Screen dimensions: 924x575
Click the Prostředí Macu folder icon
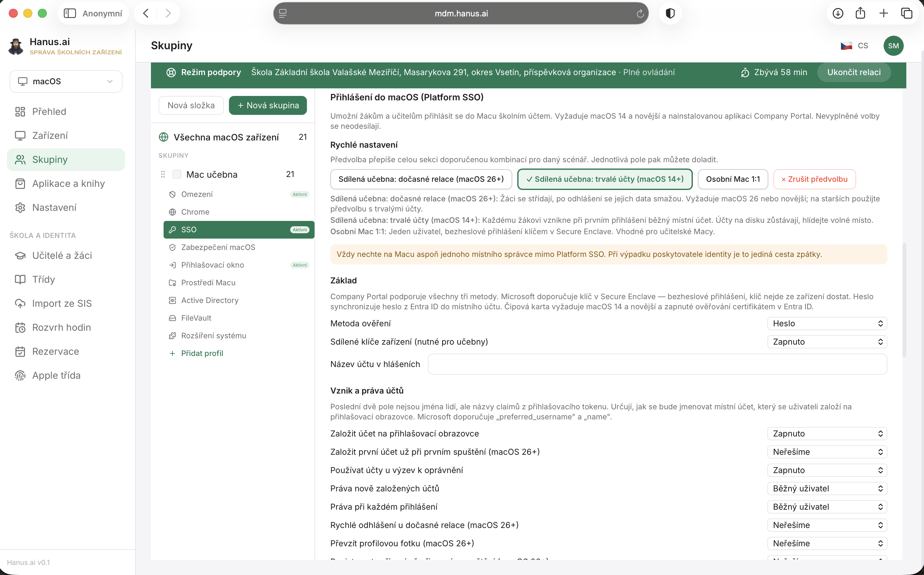172,282
